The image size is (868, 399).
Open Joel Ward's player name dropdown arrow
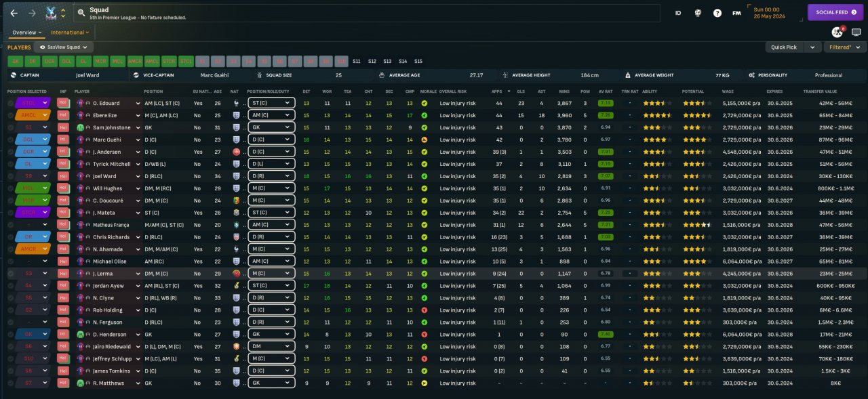point(137,176)
